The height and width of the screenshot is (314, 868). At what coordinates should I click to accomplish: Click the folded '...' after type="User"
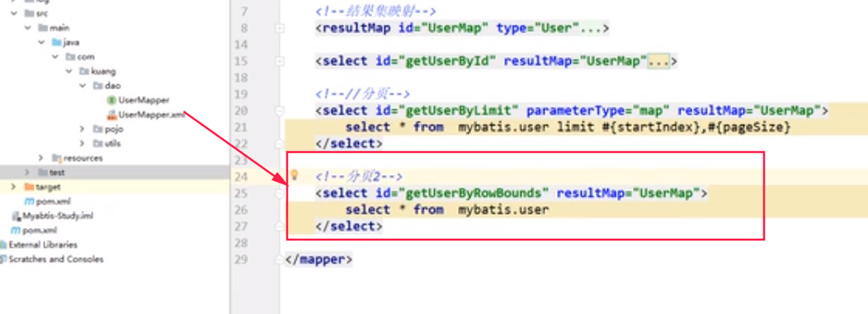coord(592,28)
